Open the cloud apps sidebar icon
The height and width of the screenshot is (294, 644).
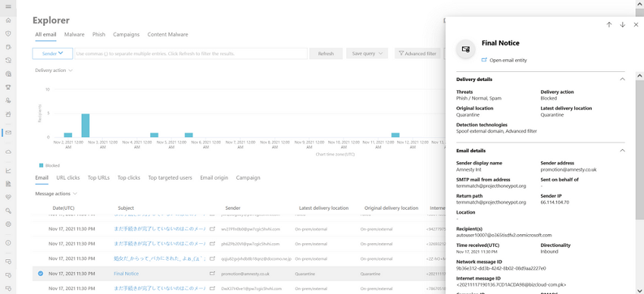pyautogui.click(x=8, y=152)
